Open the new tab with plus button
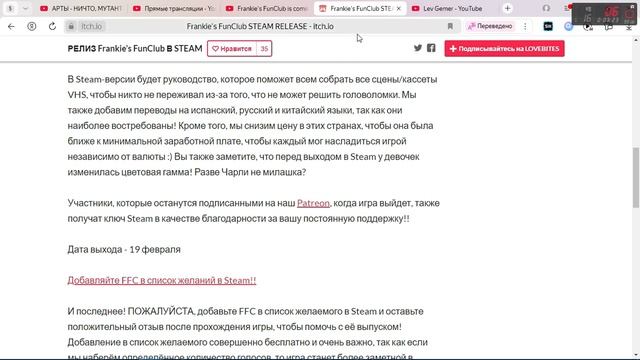 [x=507, y=8]
